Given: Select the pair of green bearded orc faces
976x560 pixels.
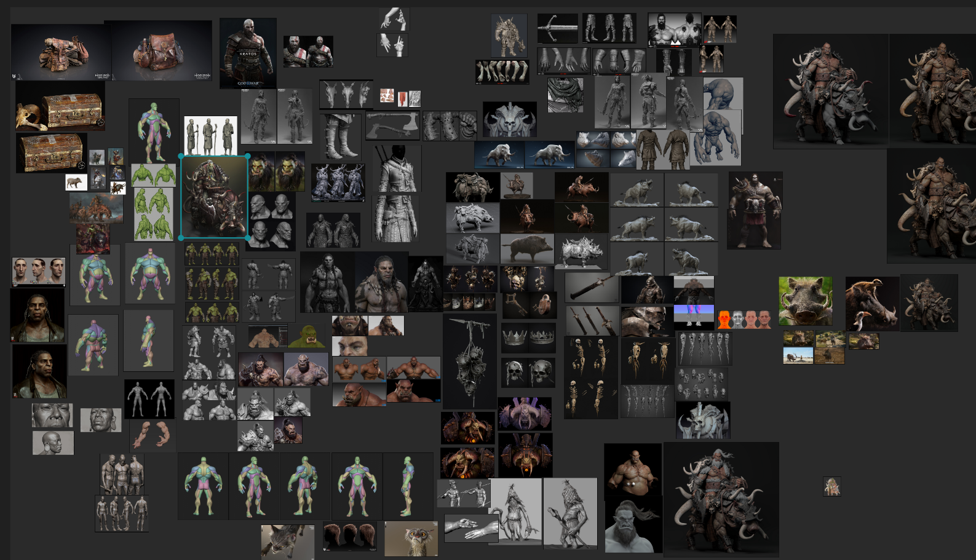Looking at the screenshot, I should click(276, 172).
